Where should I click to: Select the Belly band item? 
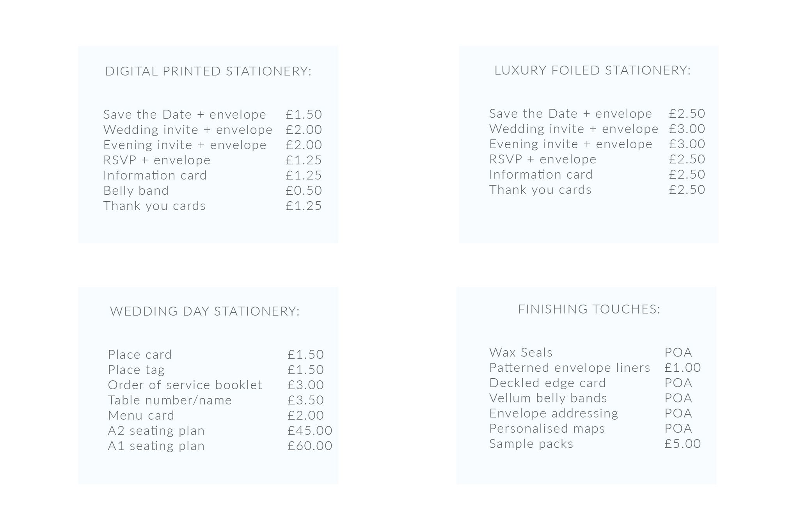pos(136,191)
